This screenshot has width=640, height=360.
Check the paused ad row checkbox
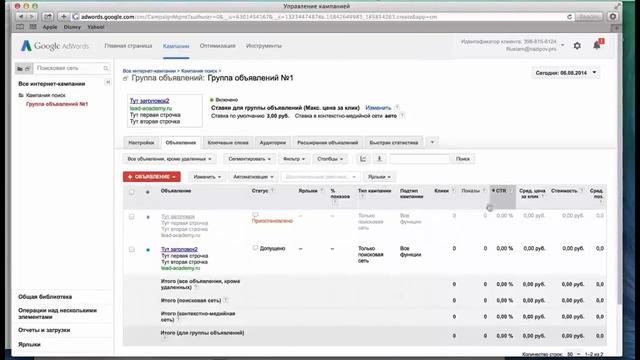coord(131,217)
